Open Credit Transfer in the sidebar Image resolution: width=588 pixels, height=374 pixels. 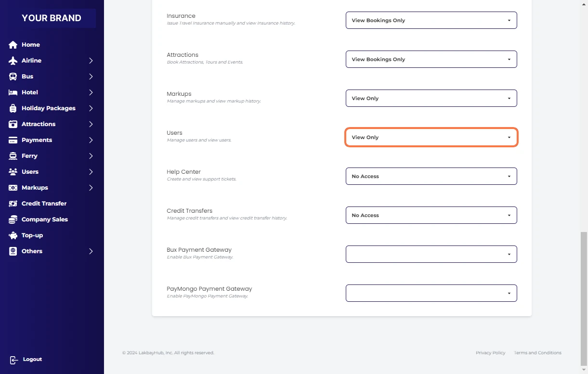click(x=44, y=204)
